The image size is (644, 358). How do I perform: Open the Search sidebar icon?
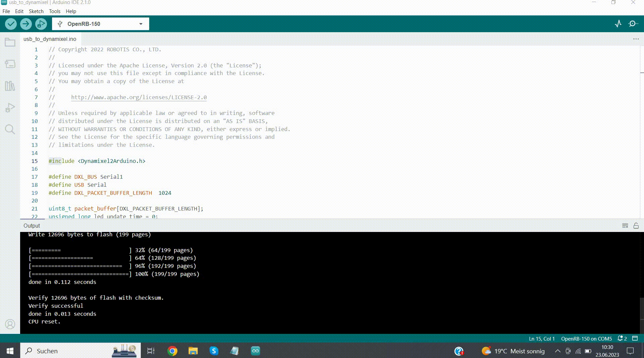(x=10, y=129)
